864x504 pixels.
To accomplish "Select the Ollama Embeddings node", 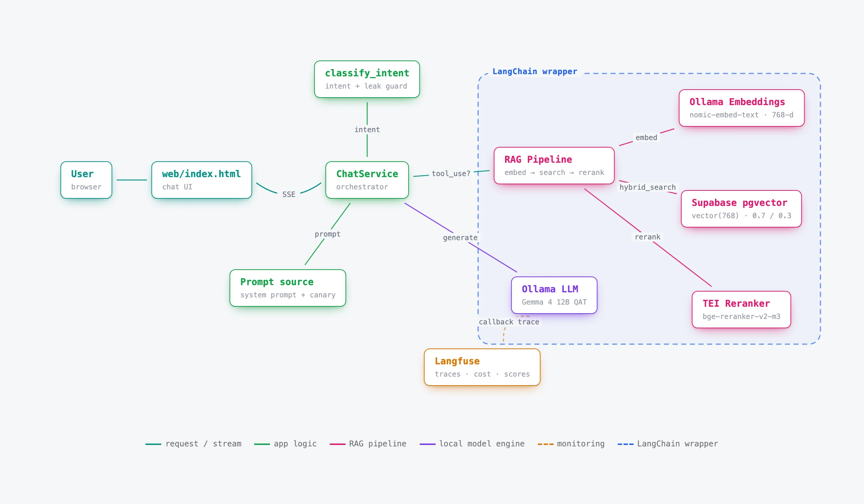I will pyautogui.click(x=742, y=108).
